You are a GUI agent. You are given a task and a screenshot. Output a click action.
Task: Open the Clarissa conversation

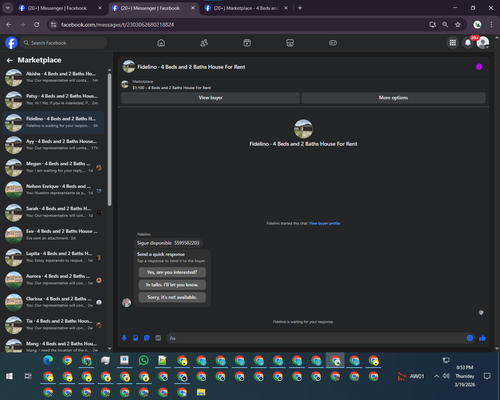pos(53,302)
